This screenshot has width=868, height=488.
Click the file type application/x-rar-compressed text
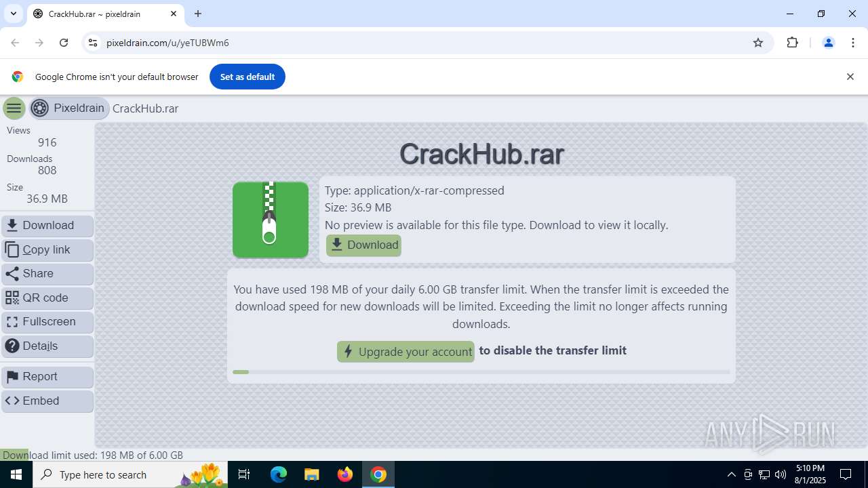point(414,190)
